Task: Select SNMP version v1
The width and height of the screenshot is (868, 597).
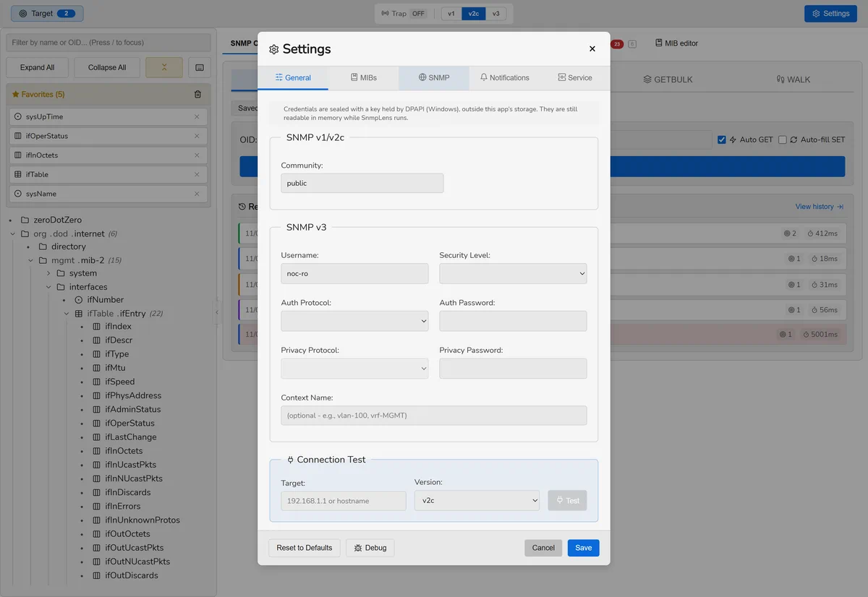Action: tap(451, 14)
